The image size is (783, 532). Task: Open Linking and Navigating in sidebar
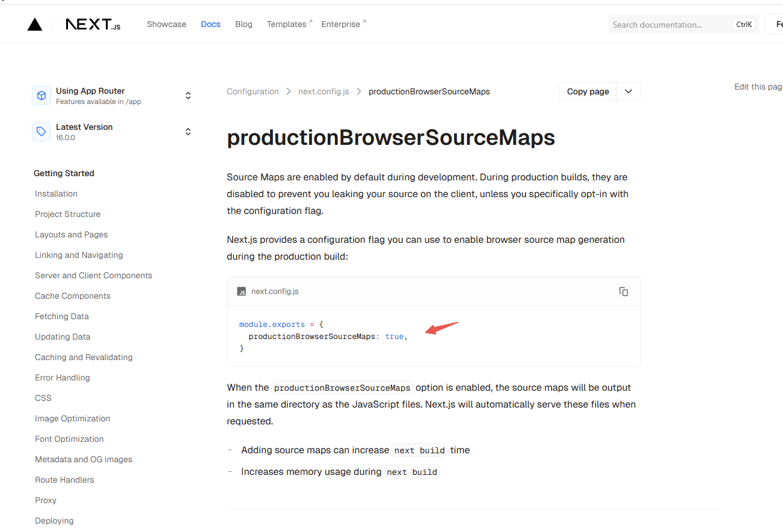pyautogui.click(x=79, y=255)
